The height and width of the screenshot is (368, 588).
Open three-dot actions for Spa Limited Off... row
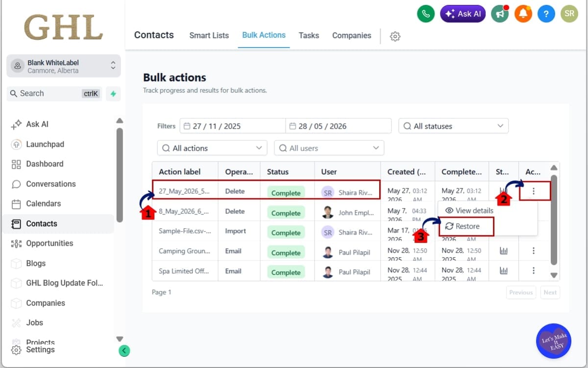pos(534,270)
